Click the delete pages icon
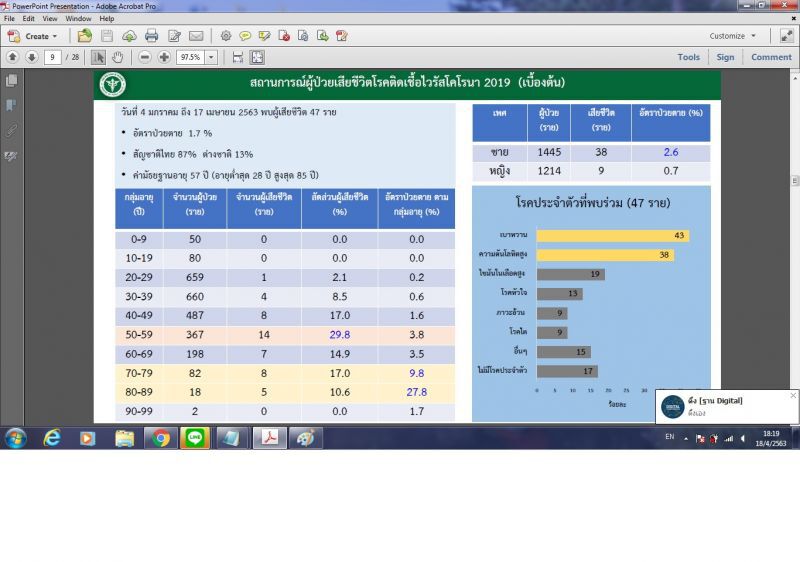 284,36
